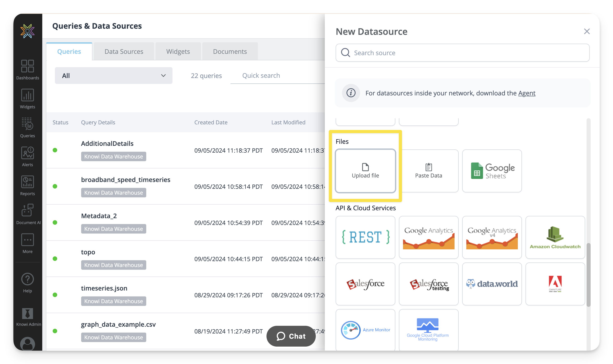The image size is (613, 364).
Task: Open the user profile avatar
Action: click(x=27, y=344)
